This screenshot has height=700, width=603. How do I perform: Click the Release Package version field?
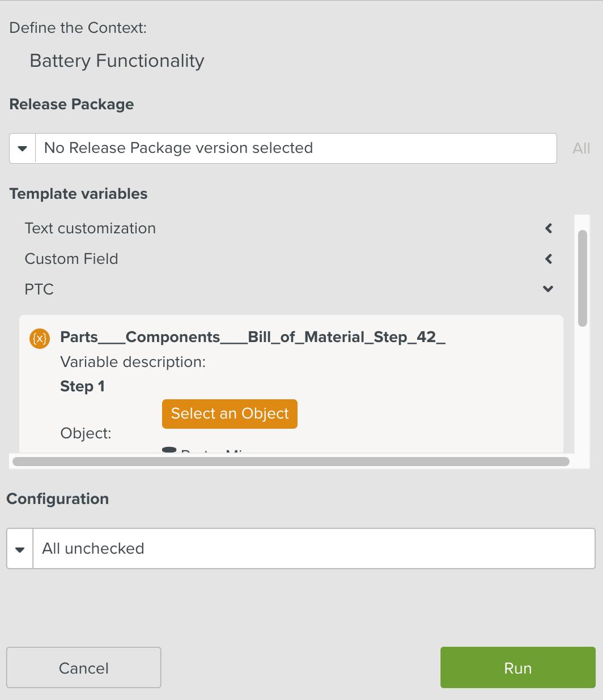point(296,148)
